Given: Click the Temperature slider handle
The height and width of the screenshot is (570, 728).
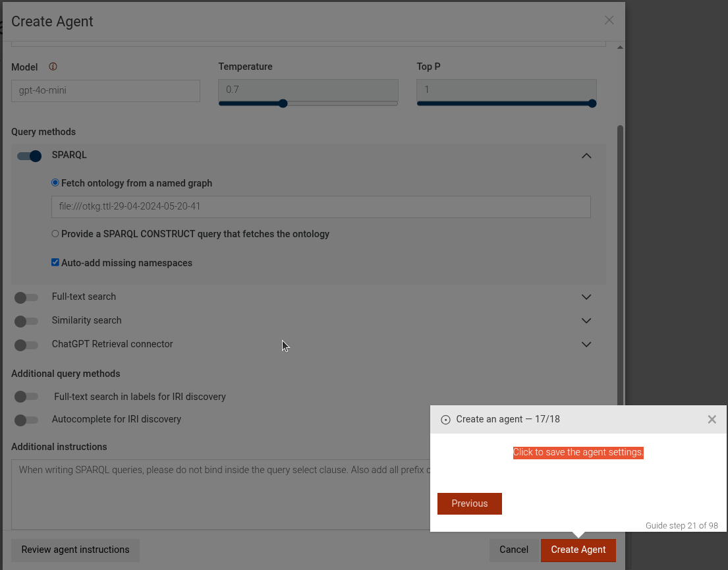Looking at the screenshot, I should click(283, 103).
